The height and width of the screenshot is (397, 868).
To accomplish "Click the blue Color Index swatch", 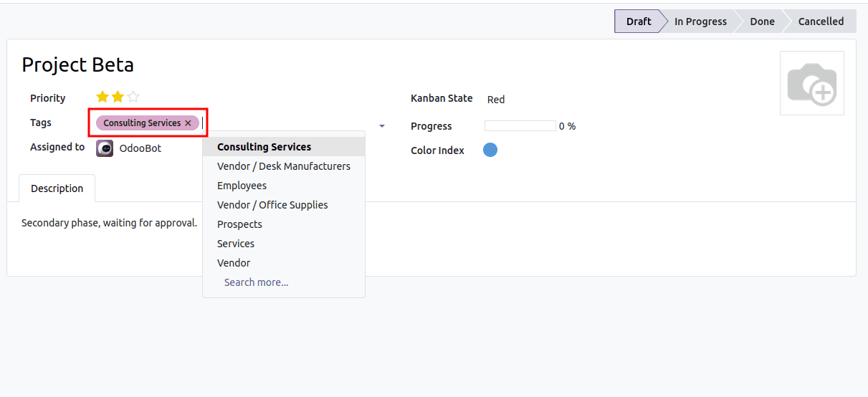I will click(490, 150).
